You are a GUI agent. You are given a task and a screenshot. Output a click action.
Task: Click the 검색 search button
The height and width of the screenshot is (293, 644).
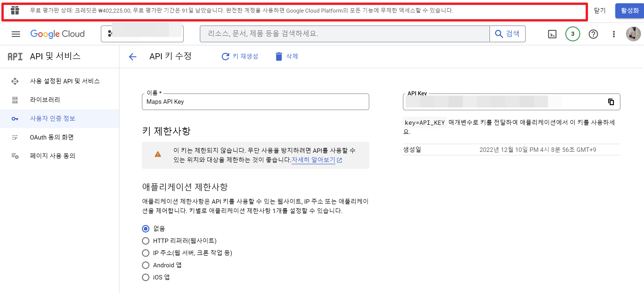tap(507, 33)
